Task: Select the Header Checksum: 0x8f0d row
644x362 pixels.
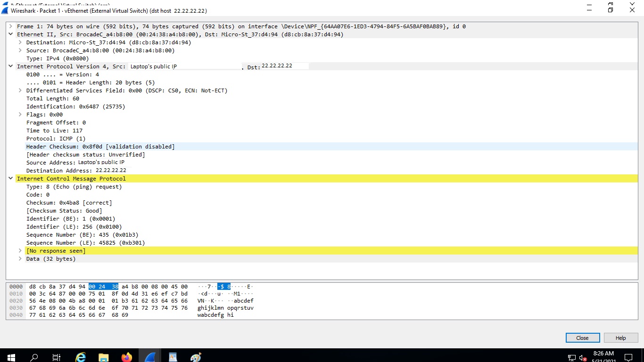Action: (331, 147)
